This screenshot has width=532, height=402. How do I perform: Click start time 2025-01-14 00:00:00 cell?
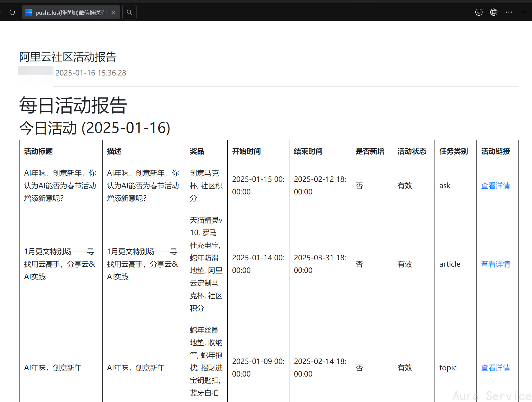click(258, 264)
